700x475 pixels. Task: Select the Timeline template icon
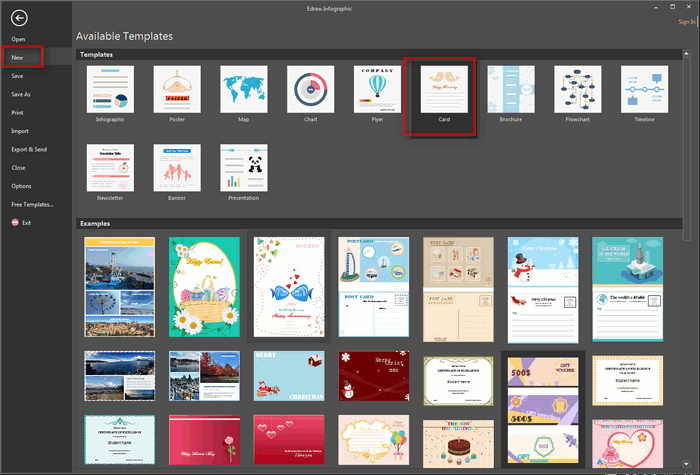click(x=644, y=89)
